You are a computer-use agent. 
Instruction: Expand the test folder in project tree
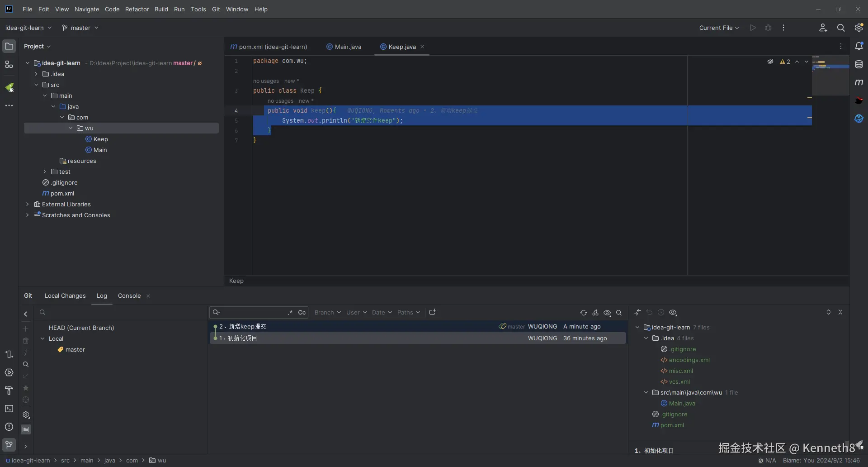tap(45, 172)
